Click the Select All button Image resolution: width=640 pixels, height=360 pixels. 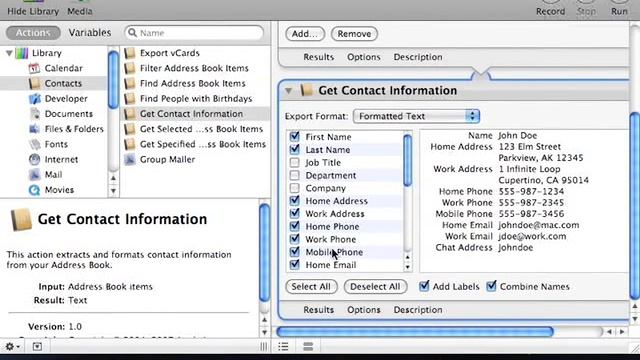311,287
